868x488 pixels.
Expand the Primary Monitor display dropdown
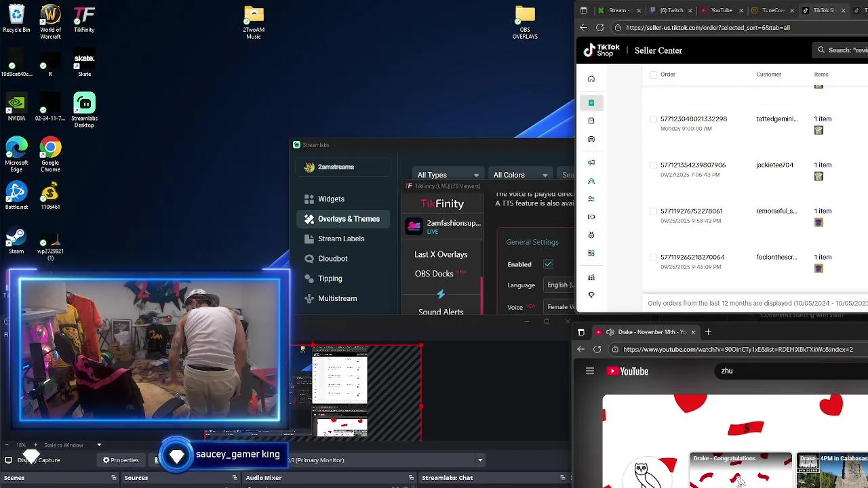point(480,460)
